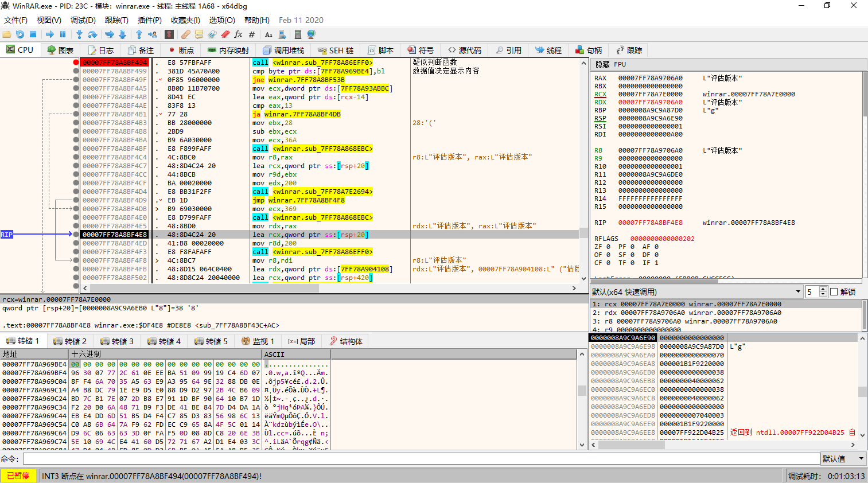This screenshot has width=868, height=483.
Task: Run the program with the arrow icon
Action: point(49,34)
